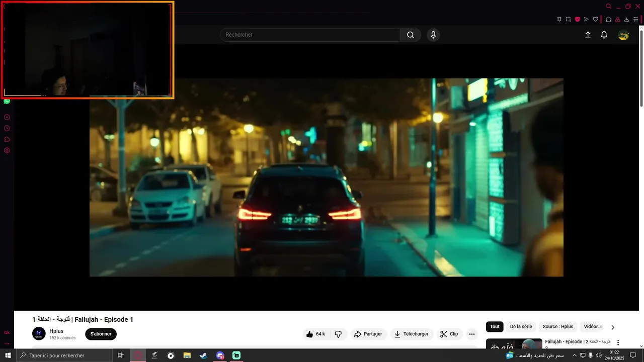Open browser downloads icon
The height and width of the screenshot is (362, 644).
click(626, 20)
